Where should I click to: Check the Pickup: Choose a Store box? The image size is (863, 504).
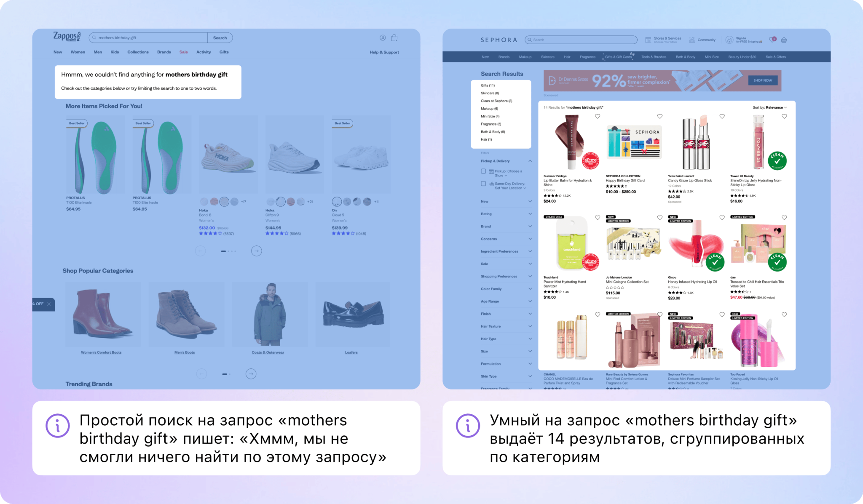483,171
